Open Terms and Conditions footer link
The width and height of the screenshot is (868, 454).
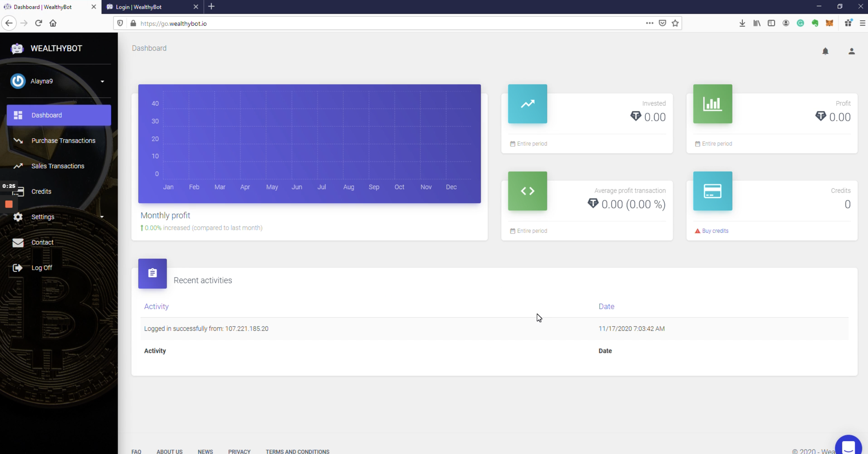[x=297, y=451]
